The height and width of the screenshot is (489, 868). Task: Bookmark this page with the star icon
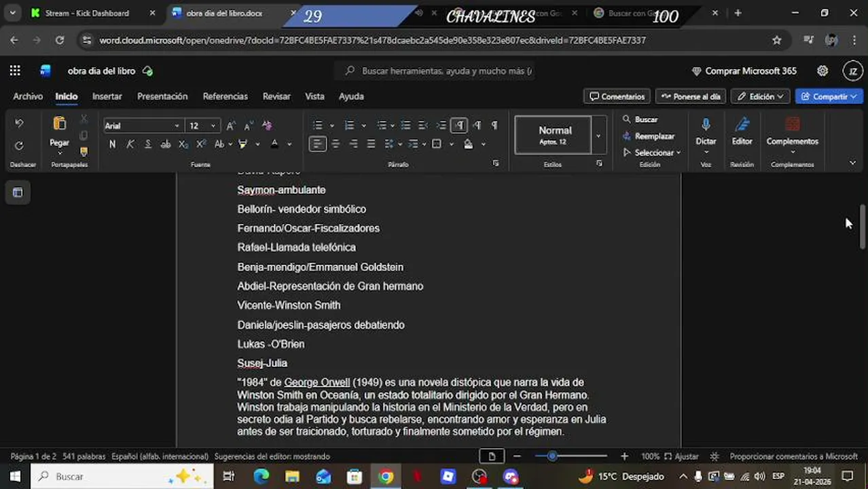(777, 40)
